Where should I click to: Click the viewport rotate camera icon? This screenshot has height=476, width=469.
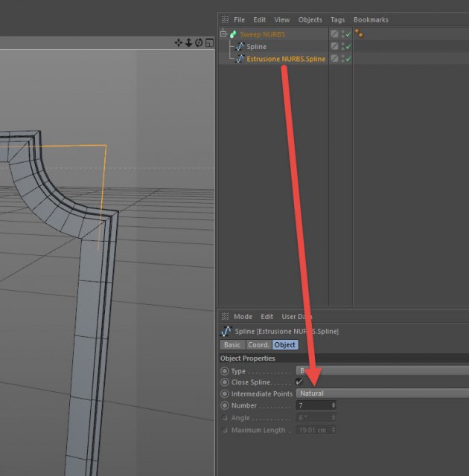click(x=199, y=42)
